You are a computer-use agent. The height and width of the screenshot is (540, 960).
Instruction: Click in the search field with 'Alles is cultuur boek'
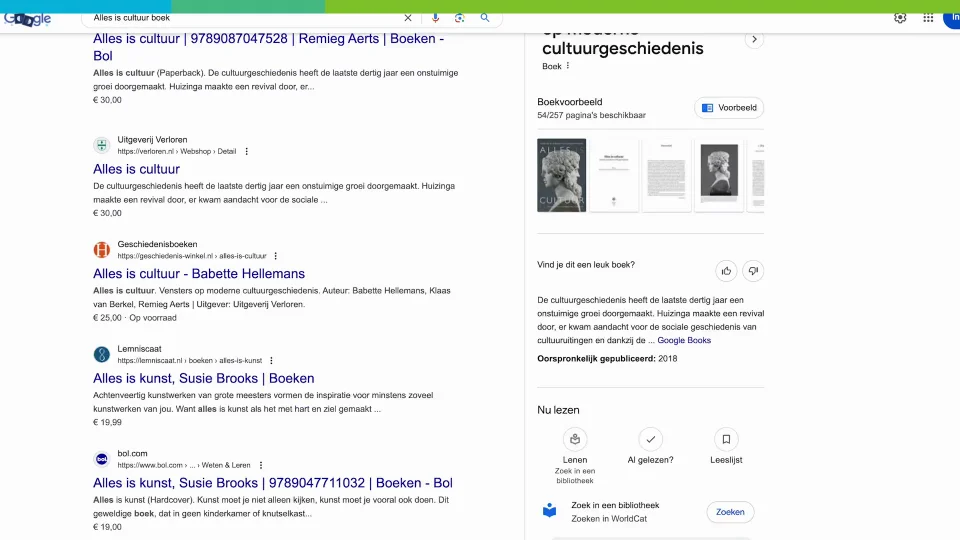click(x=245, y=18)
